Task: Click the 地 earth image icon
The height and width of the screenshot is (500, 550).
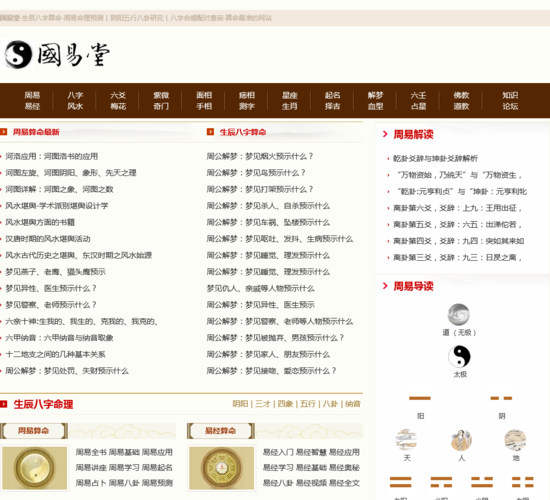Action: pos(515,440)
